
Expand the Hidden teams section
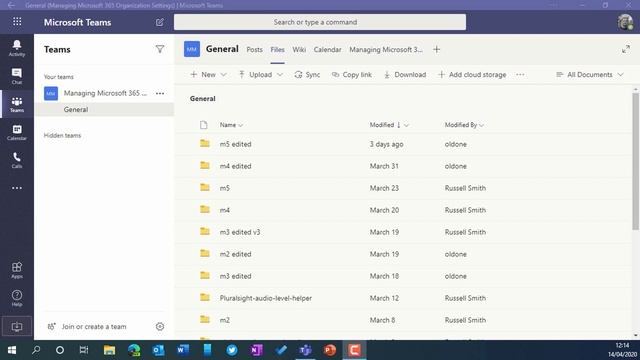[62, 136]
